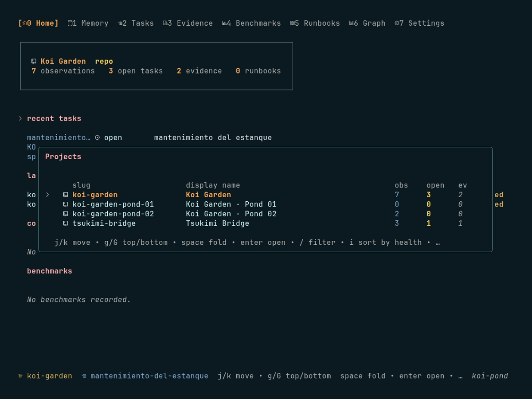Click koi-garden in the status bar

click(50, 376)
